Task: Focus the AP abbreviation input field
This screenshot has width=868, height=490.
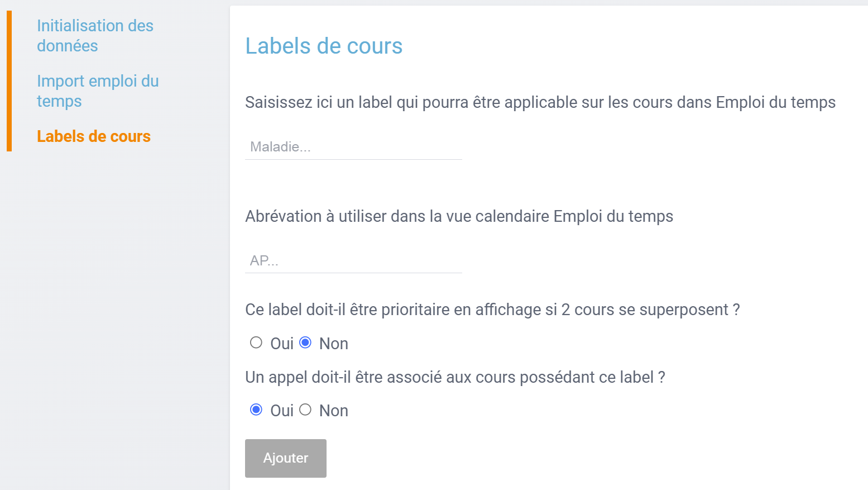Action: point(353,260)
